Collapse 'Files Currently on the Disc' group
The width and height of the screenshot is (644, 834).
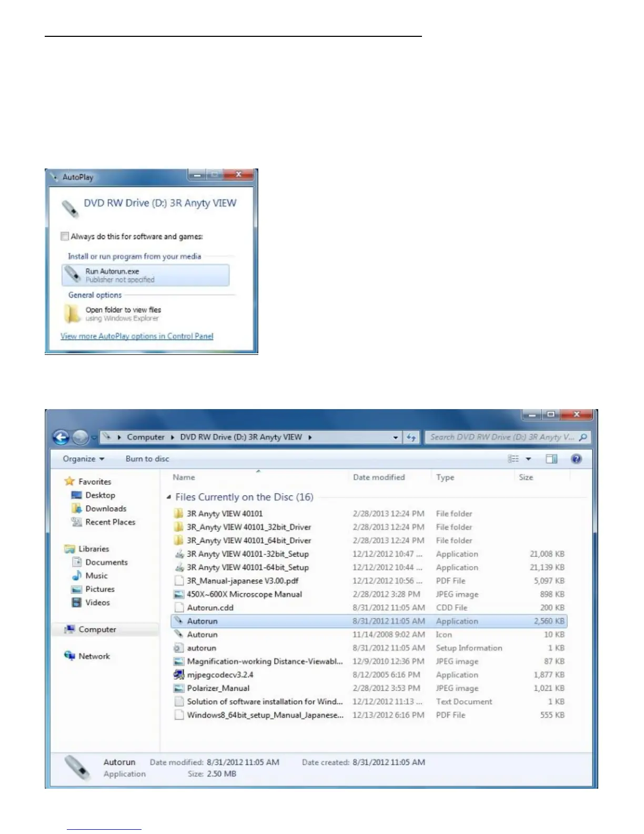pyautogui.click(x=168, y=497)
